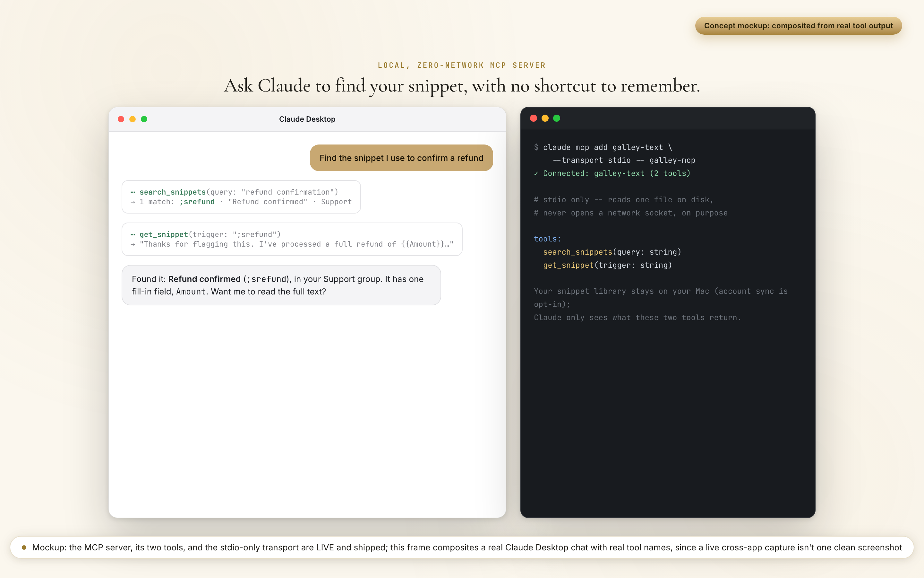Click the 'tools:' label in terminal
Image resolution: width=924 pixels, height=578 pixels.
point(547,239)
